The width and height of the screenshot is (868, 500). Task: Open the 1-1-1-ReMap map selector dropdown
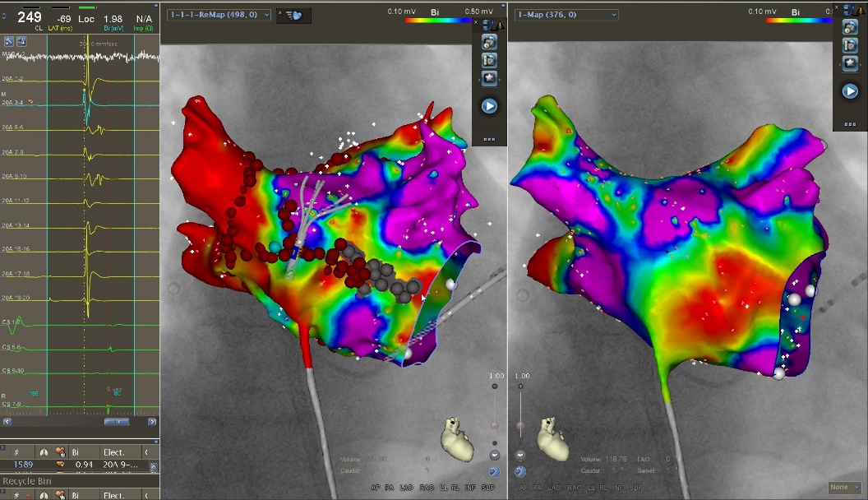tap(219, 15)
